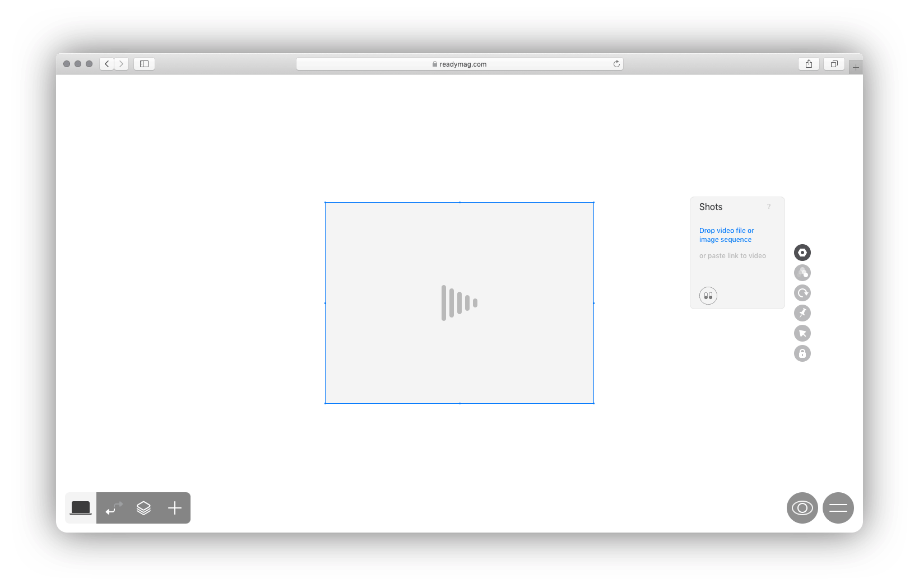The width and height of the screenshot is (919, 588).
Task: Open the hamburger menu button
Action: tap(838, 508)
